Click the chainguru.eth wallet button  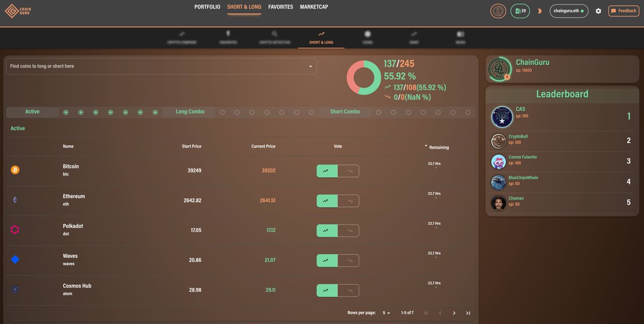point(569,11)
